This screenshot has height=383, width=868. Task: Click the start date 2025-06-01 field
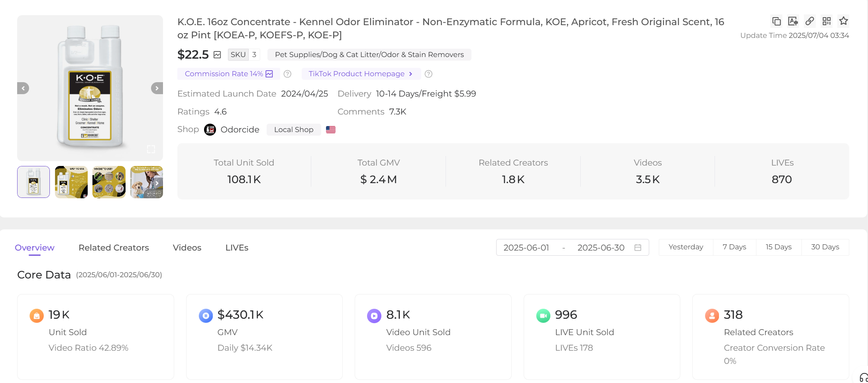(526, 248)
